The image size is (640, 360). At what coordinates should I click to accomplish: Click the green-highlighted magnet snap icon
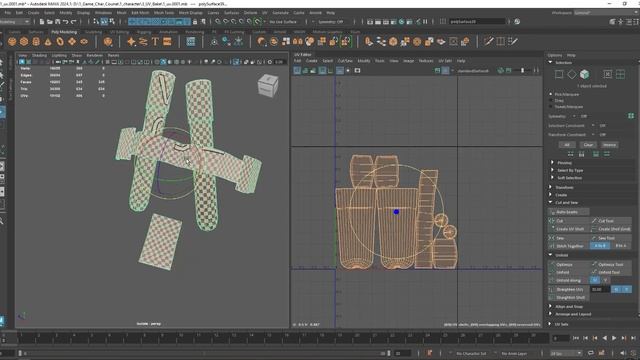pyautogui.click(x=258, y=21)
